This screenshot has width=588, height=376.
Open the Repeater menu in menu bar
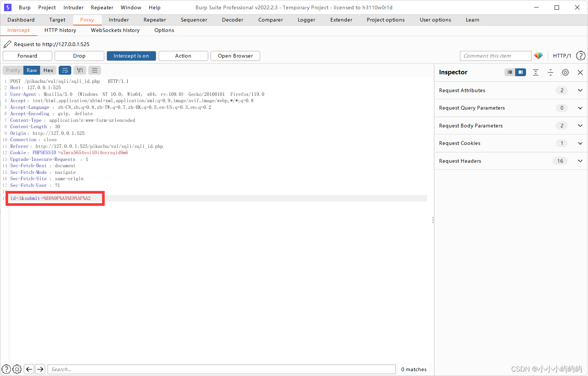point(102,7)
